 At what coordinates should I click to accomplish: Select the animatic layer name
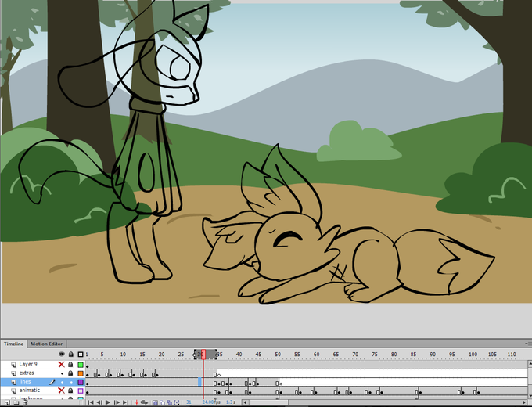[30, 391]
